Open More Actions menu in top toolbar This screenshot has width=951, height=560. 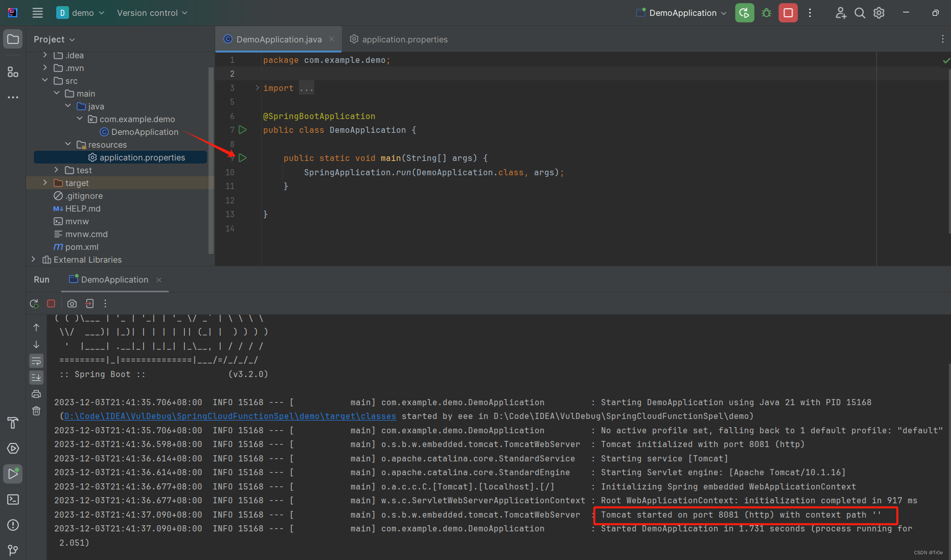(810, 13)
